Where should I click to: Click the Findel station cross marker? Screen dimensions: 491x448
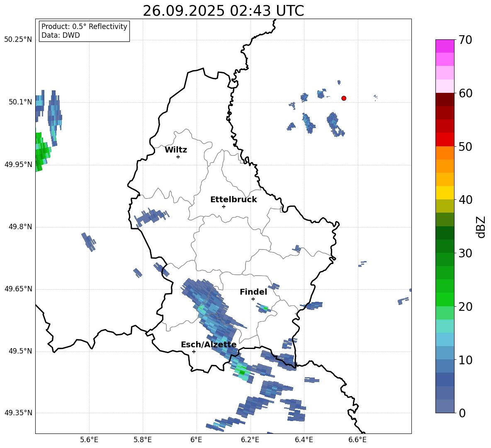tap(253, 299)
